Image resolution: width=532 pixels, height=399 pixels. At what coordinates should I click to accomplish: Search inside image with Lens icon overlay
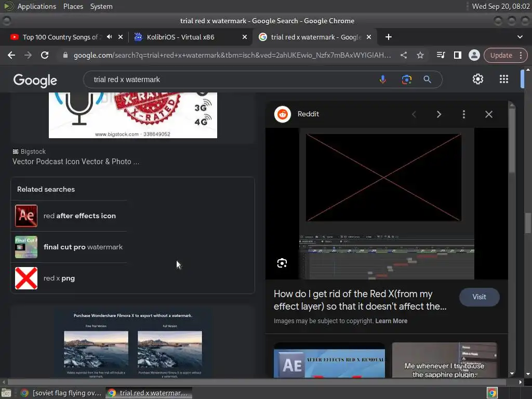point(282,263)
